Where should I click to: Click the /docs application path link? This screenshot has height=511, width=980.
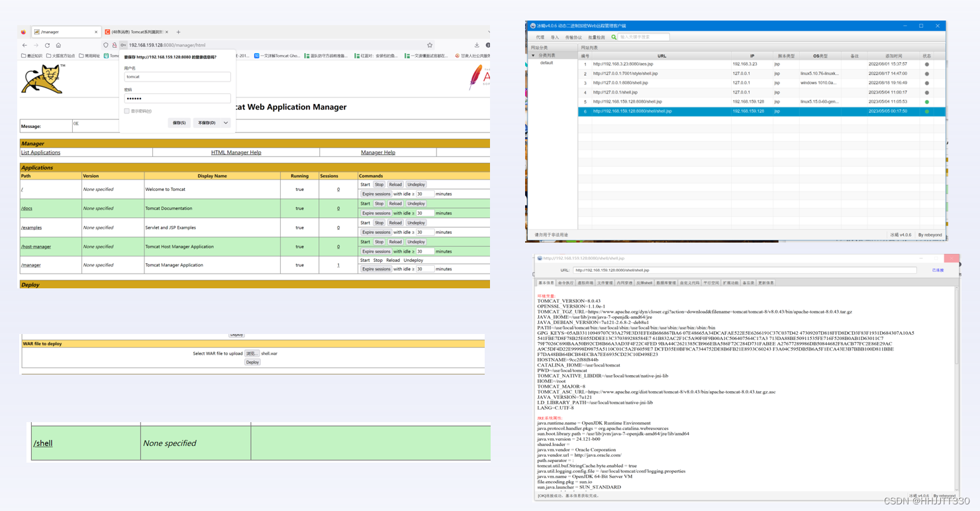pos(26,208)
